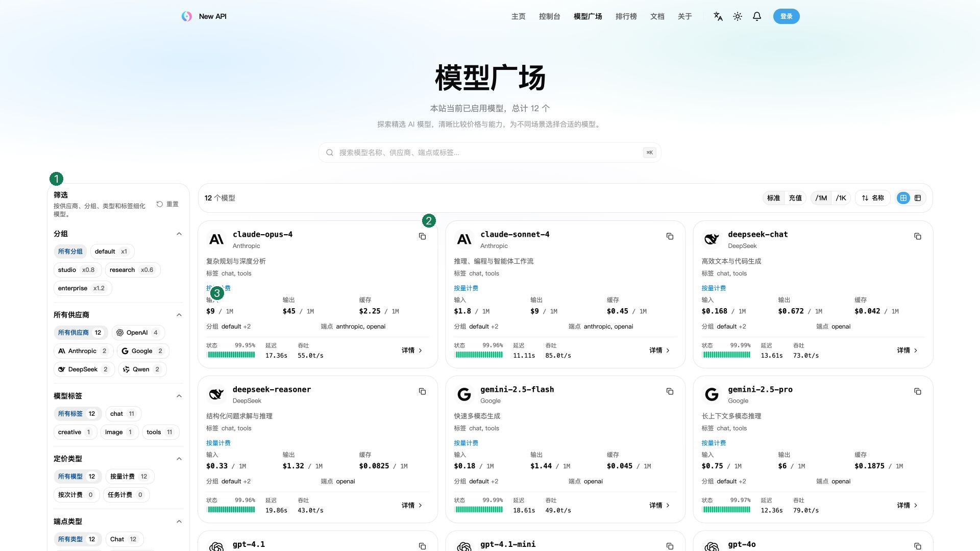The image size is (980, 551).
Task: Click claude-sonnet-4 status uptime bar
Action: (479, 355)
